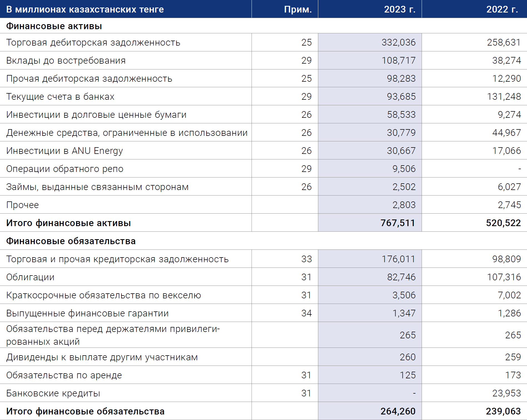Select row label 'Текущие счета в банках'

60,97
